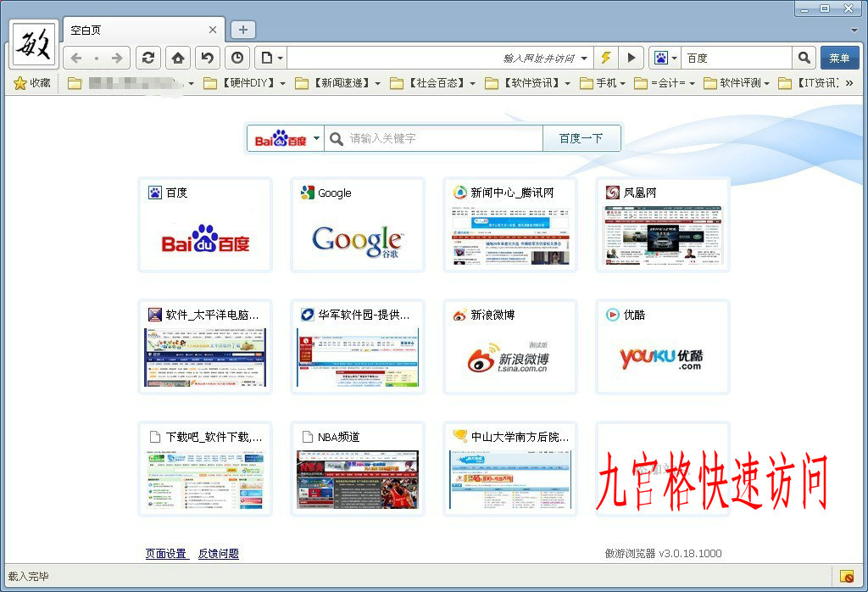Click the favorites star 收藏

click(32, 83)
